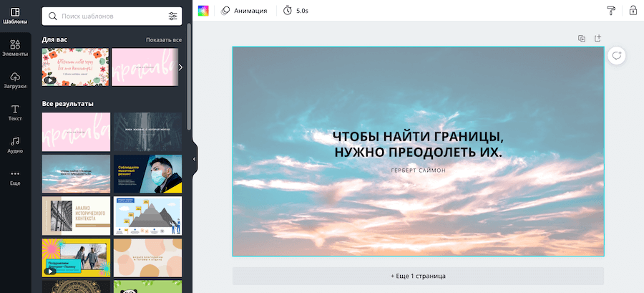Open the Анимация animation options
The width and height of the screenshot is (644, 293).
pos(244,11)
